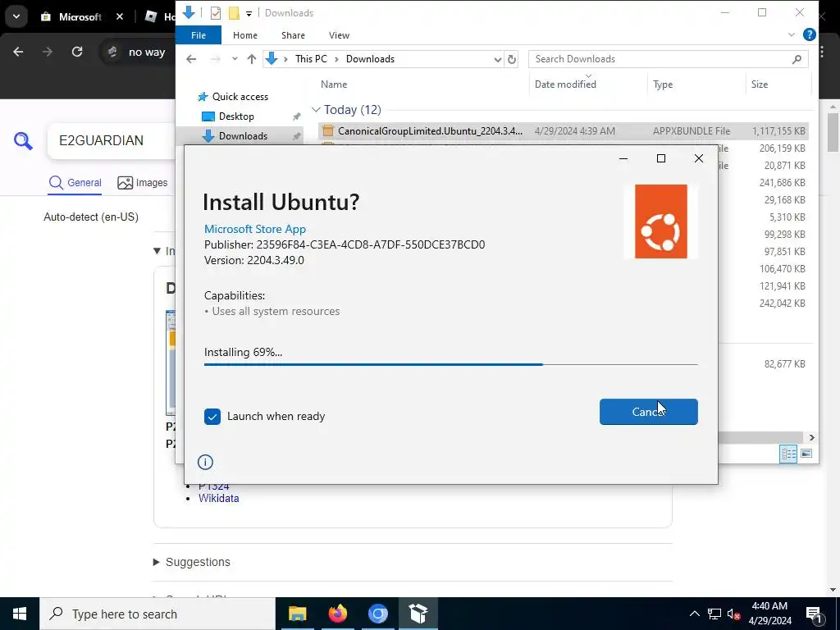The width and height of the screenshot is (840, 630).
Task: Click the Installing 69% progress bar
Action: [x=450, y=364]
